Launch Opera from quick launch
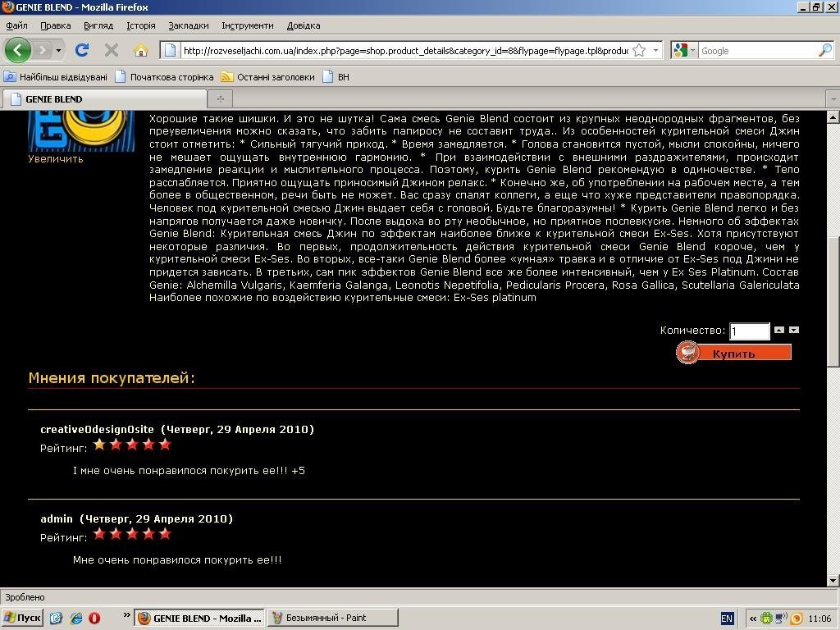 pos(94,618)
